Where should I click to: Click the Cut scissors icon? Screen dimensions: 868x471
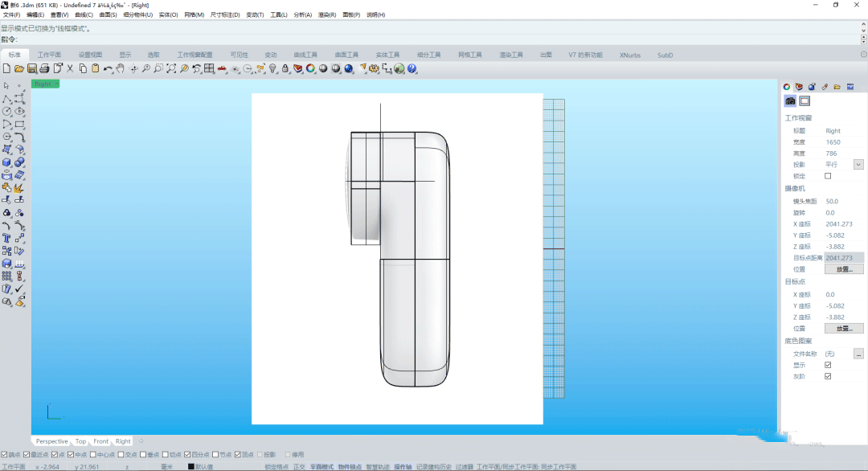coord(70,69)
